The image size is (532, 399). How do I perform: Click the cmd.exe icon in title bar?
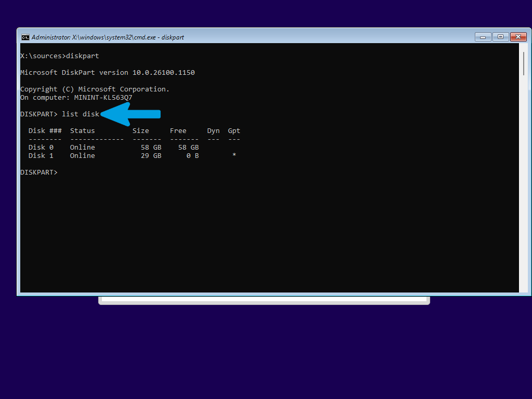click(25, 37)
